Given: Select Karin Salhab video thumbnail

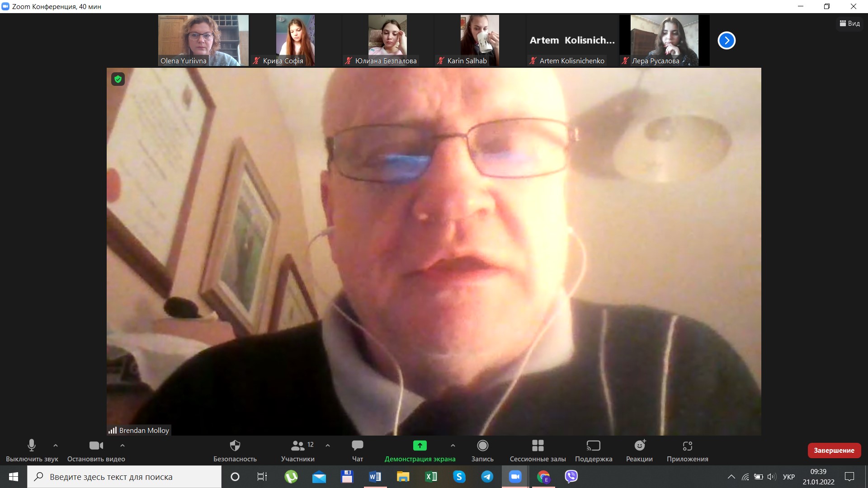Looking at the screenshot, I should coord(480,41).
